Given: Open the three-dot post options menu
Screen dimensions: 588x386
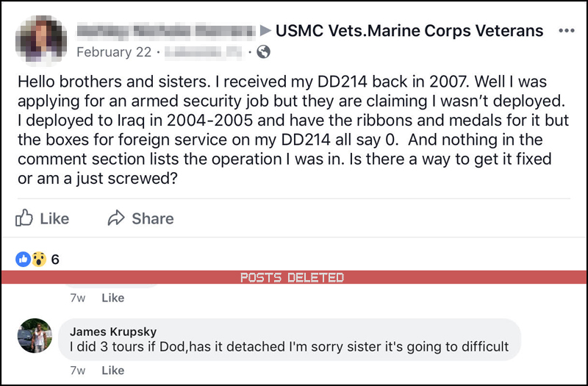Looking at the screenshot, I should (567, 31).
